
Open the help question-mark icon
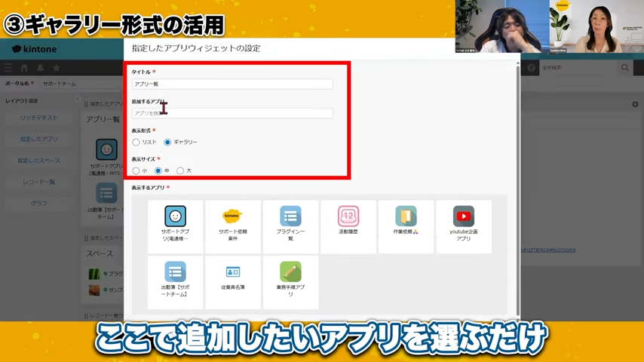[531, 68]
